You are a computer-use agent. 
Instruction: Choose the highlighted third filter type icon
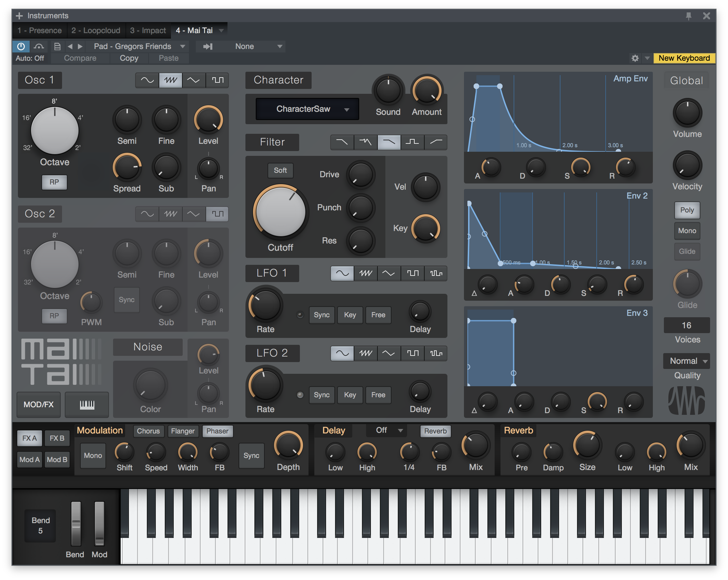[x=389, y=142]
